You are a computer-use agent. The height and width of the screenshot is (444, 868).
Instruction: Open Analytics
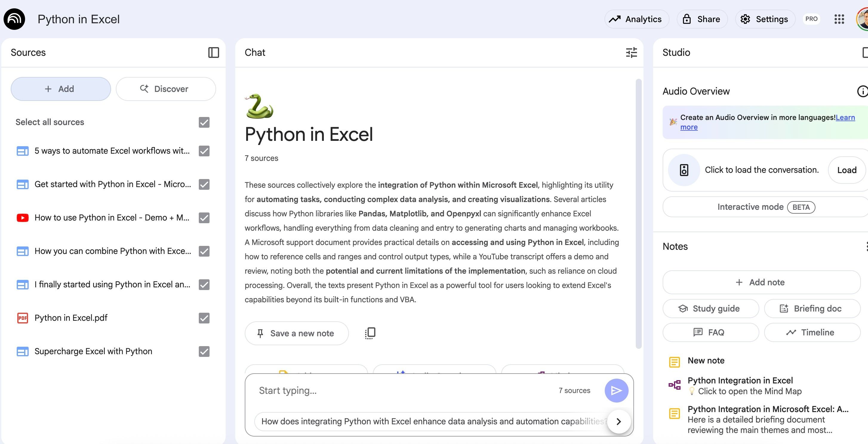click(636, 19)
